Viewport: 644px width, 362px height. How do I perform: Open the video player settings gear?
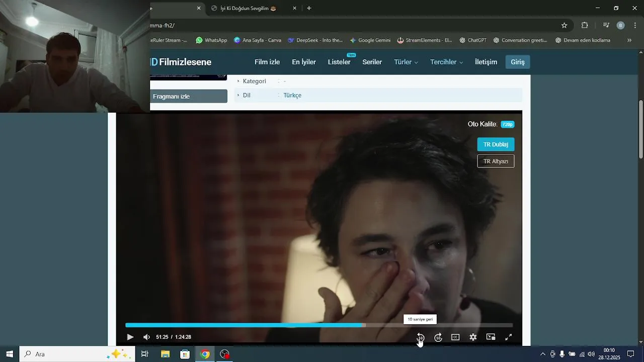coord(473,337)
